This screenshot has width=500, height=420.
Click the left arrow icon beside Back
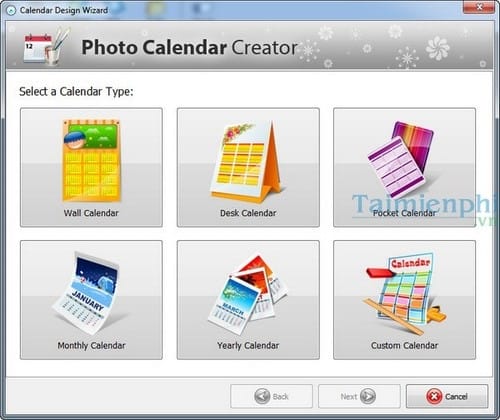pos(262,396)
